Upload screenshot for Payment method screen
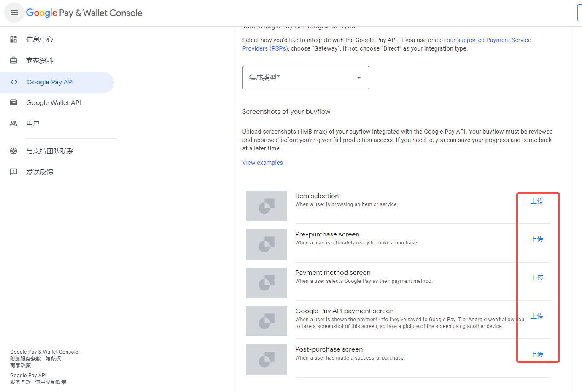The image size is (582, 392). pos(537,278)
